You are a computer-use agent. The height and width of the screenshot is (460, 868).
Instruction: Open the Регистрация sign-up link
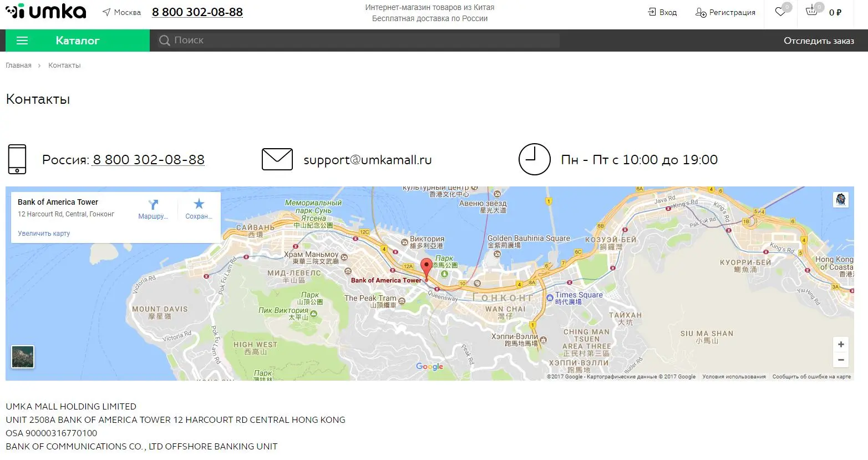pyautogui.click(x=725, y=12)
